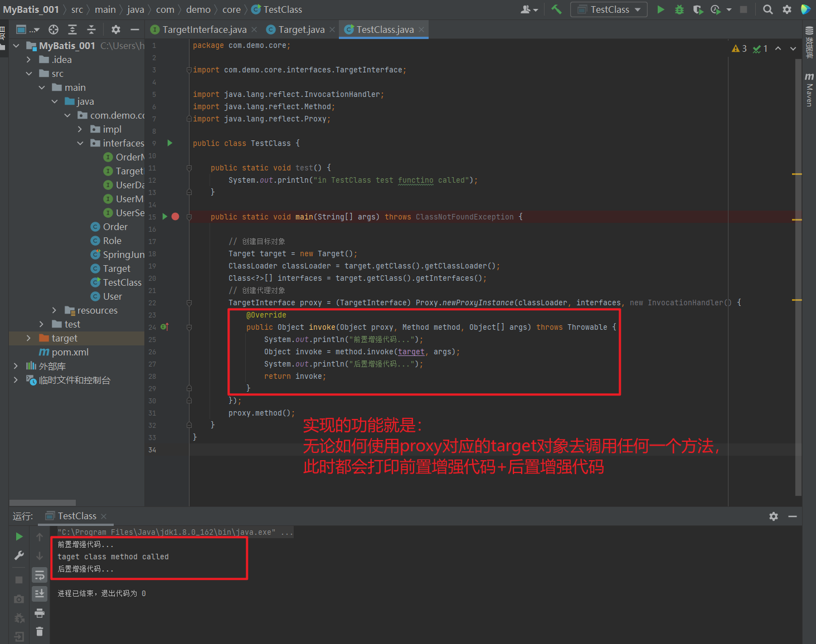Print console output using printer icon

39,613
